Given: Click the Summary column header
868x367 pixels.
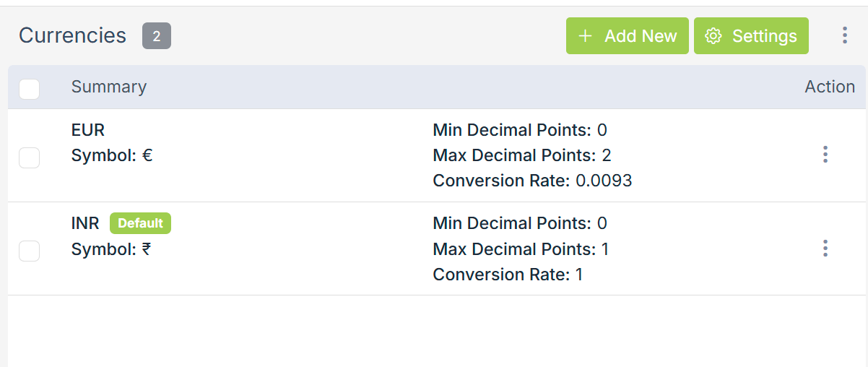Looking at the screenshot, I should [x=109, y=87].
